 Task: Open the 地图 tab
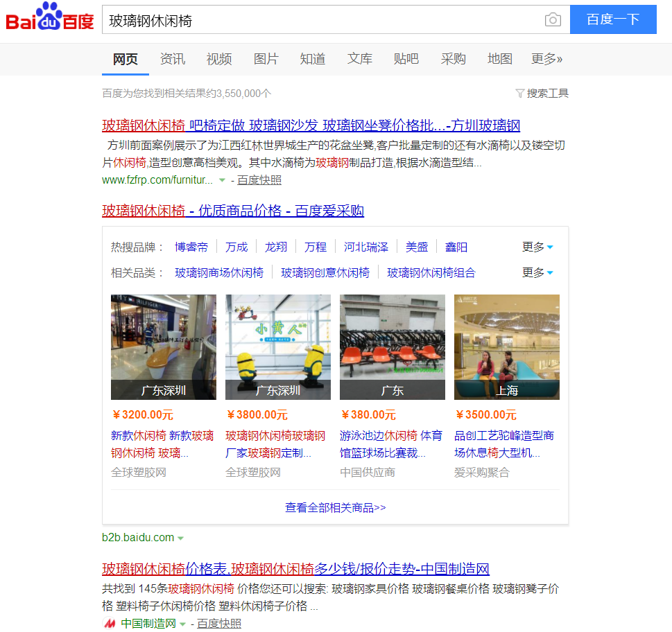tap(500, 59)
